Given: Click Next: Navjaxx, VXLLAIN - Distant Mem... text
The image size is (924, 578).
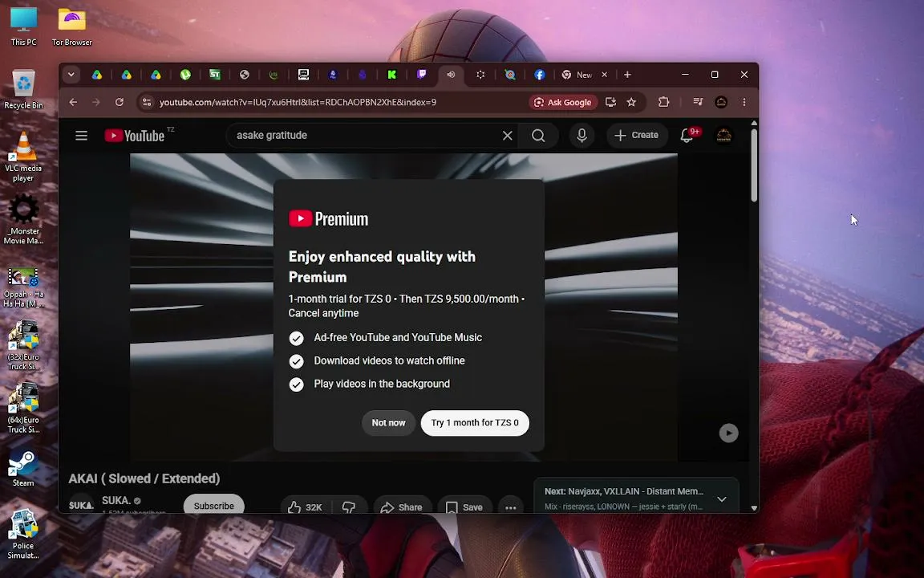Looking at the screenshot, I should [x=624, y=491].
